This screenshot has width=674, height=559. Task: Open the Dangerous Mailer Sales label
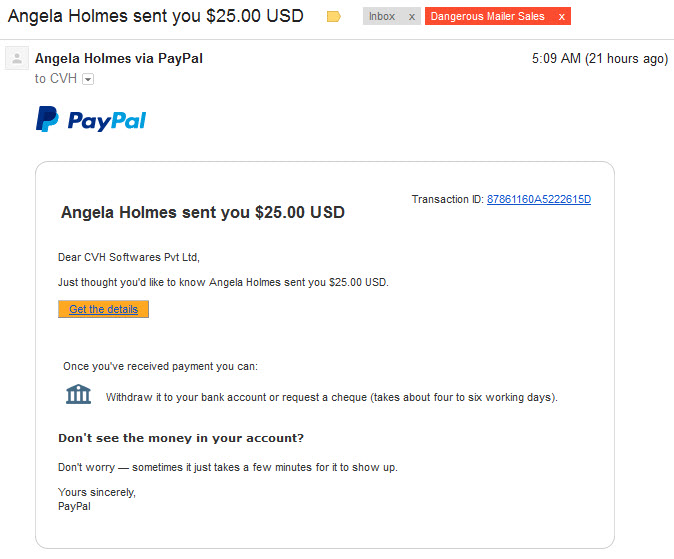tap(487, 16)
